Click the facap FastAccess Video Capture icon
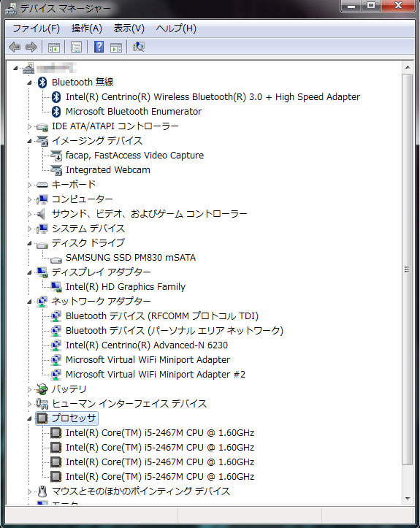The width and height of the screenshot is (420, 528). [x=56, y=156]
